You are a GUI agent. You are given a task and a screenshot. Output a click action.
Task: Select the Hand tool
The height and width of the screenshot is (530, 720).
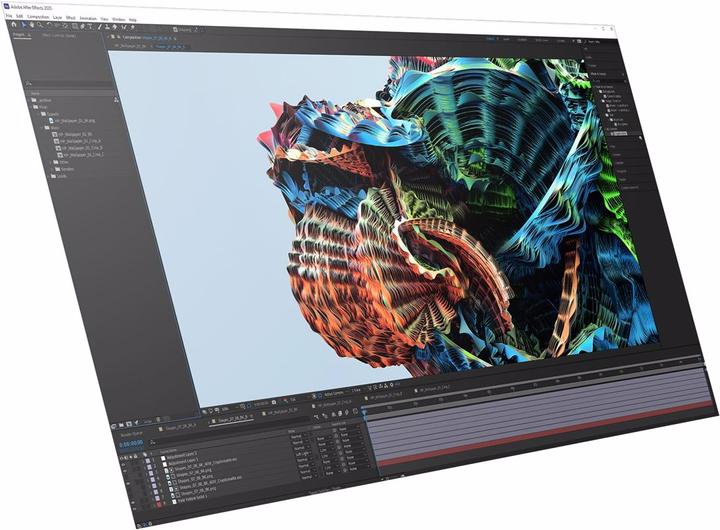(x=33, y=25)
